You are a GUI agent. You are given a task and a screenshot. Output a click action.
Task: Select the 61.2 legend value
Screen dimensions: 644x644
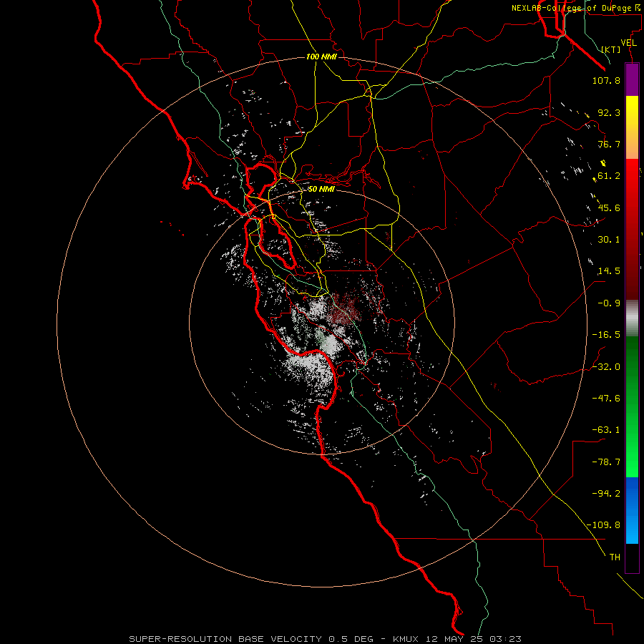pyautogui.click(x=609, y=176)
